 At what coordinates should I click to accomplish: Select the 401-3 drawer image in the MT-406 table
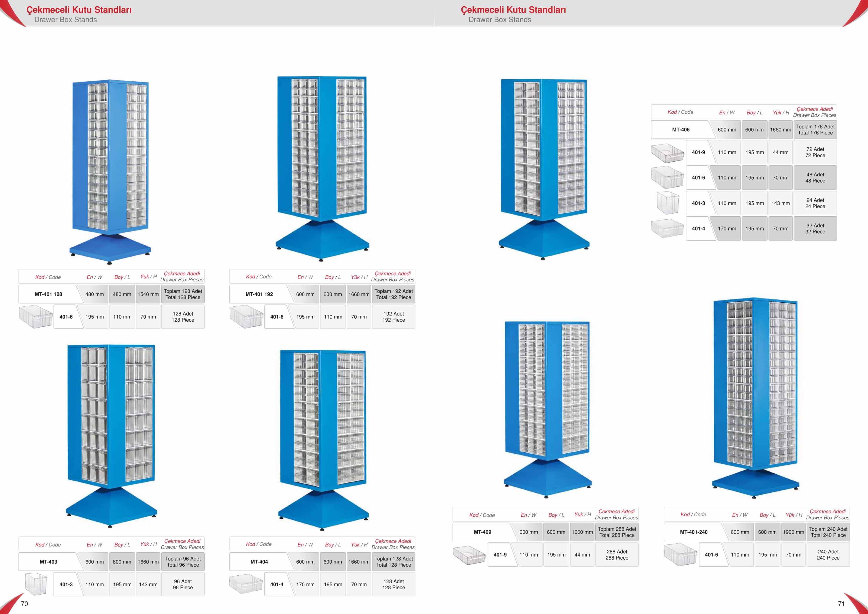[668, 203]
